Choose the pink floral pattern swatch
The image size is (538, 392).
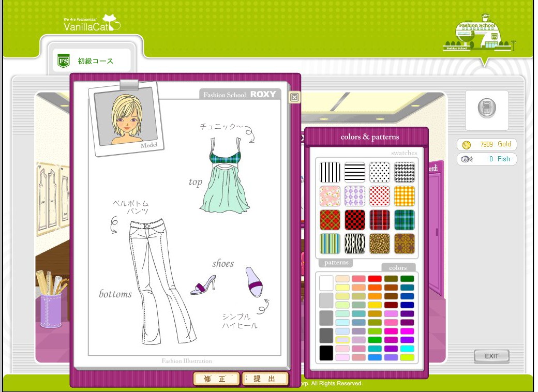tap(330, 196)
